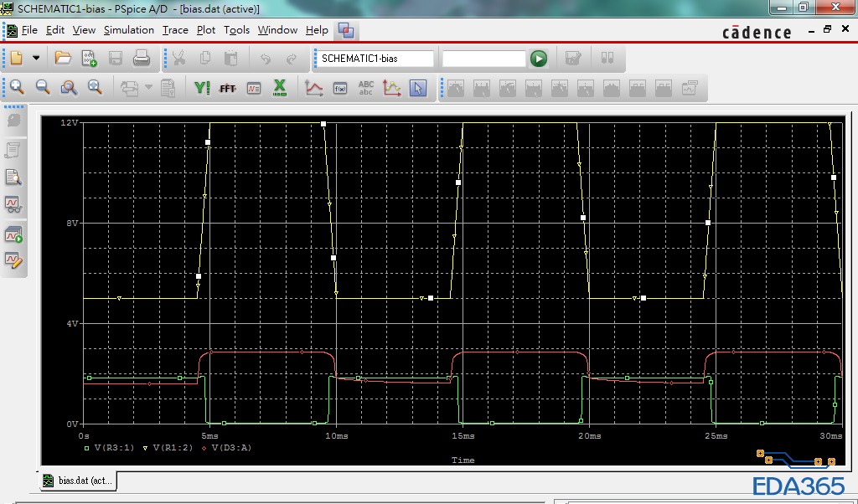Run FFT on the displayed traces

click(x=227, y=87)
